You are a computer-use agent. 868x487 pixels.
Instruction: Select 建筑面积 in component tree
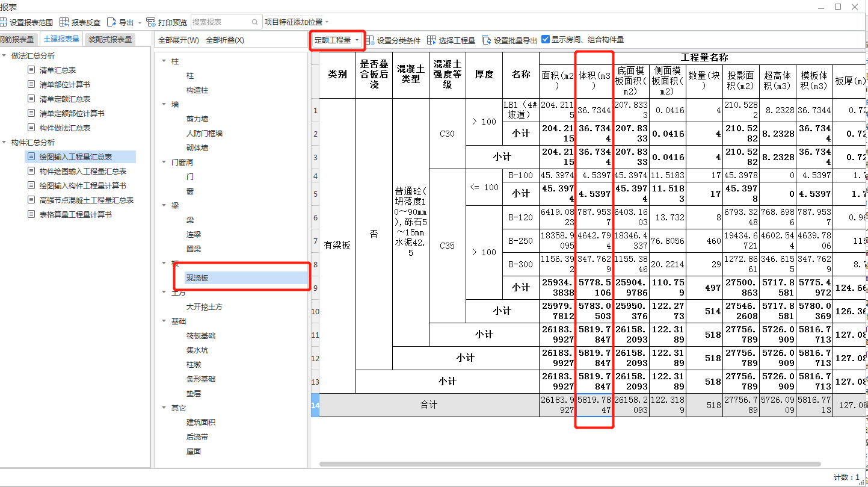pyautogui.click(x=201, y=423)
